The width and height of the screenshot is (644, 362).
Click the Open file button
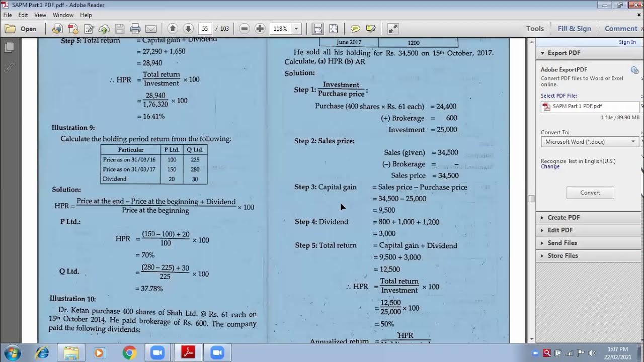tap(21, 29)
